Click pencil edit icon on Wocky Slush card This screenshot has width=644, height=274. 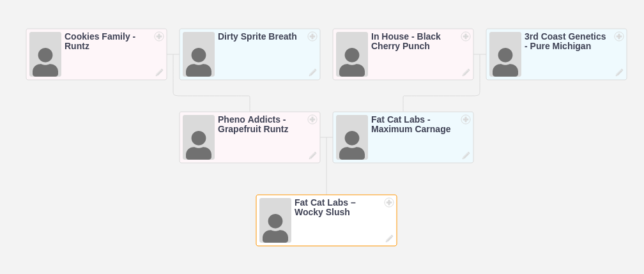(389, 239)
